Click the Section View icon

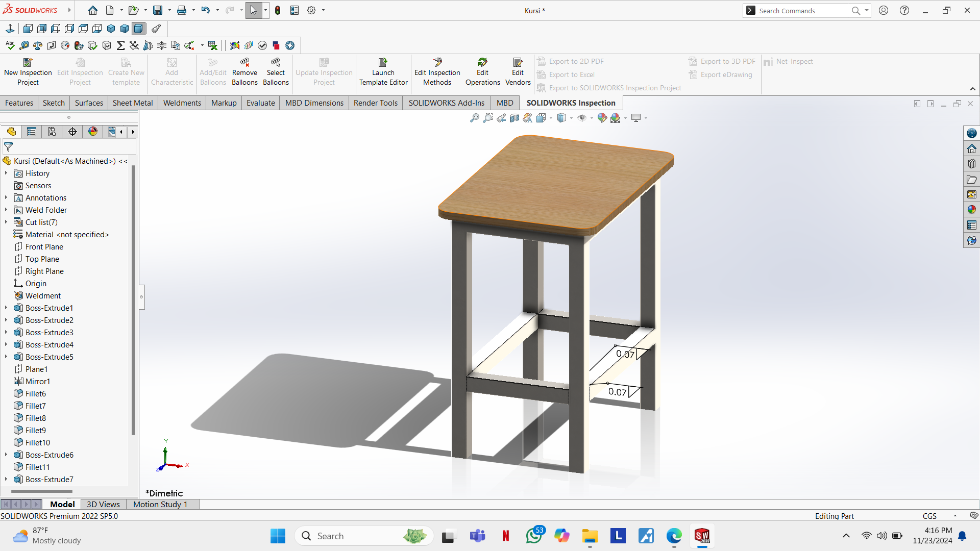[514, 118]
